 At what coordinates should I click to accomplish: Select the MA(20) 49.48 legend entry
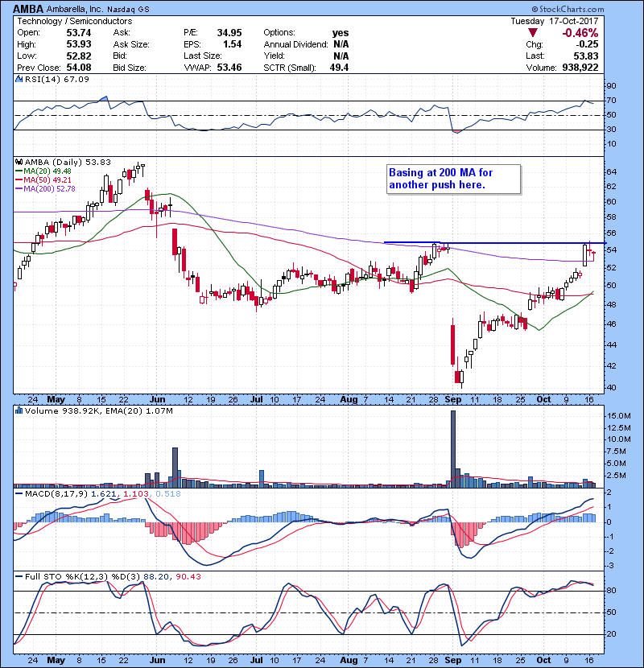click(x=43, y=171)
